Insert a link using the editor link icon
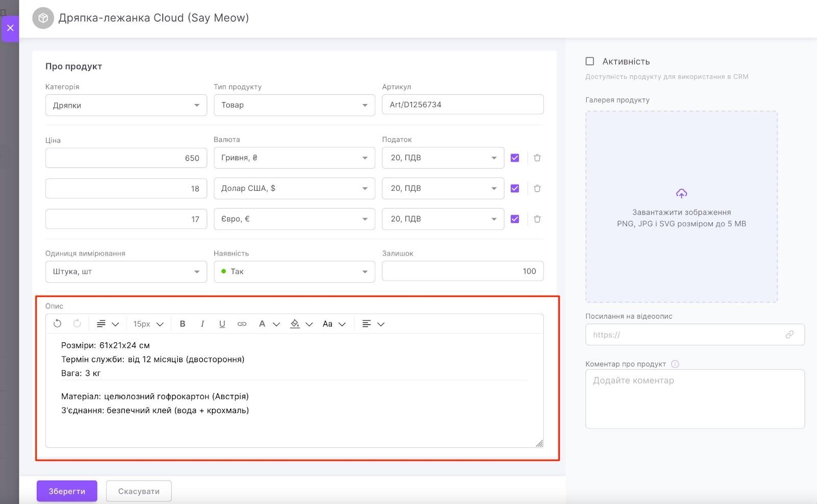 pyautogui.click(x=242, y=323)
